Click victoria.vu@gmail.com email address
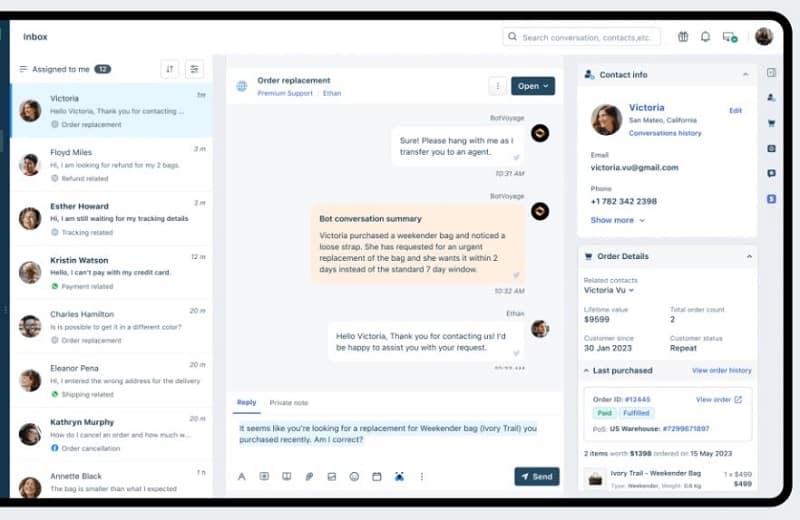Image resolution: width=800 pixels, height=520 pixels. pyautogui.click(x=634, y=167)
